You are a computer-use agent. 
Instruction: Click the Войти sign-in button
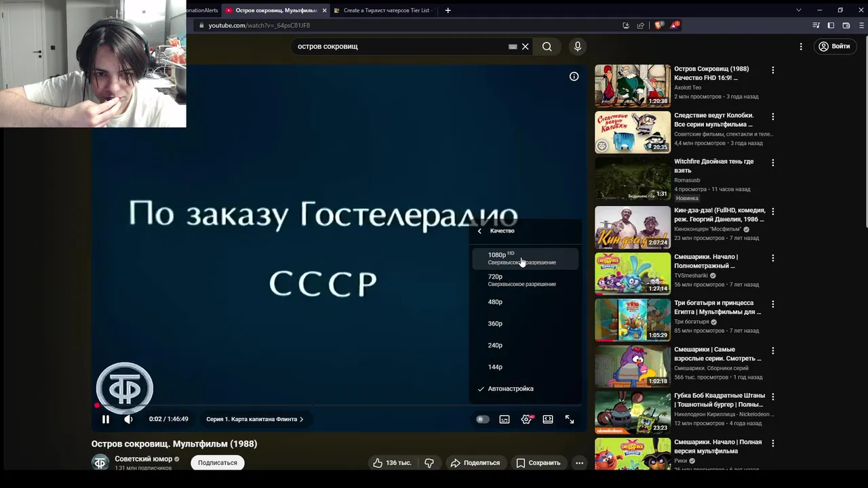pyautogui.click(x=833, y=47)
